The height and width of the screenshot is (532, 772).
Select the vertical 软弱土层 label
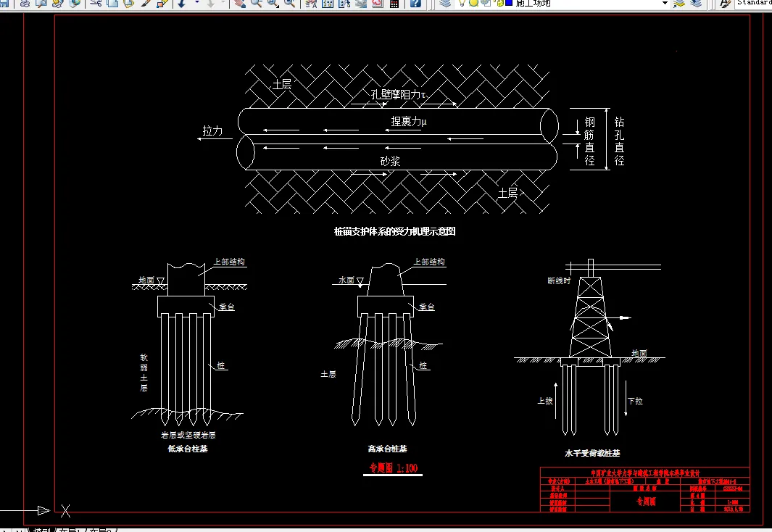(x=144, y=373)
